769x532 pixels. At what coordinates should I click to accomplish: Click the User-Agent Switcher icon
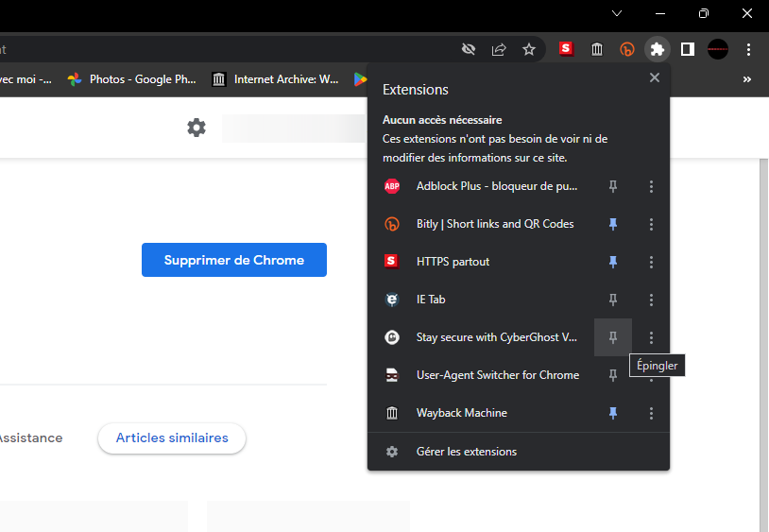(392, 375)
